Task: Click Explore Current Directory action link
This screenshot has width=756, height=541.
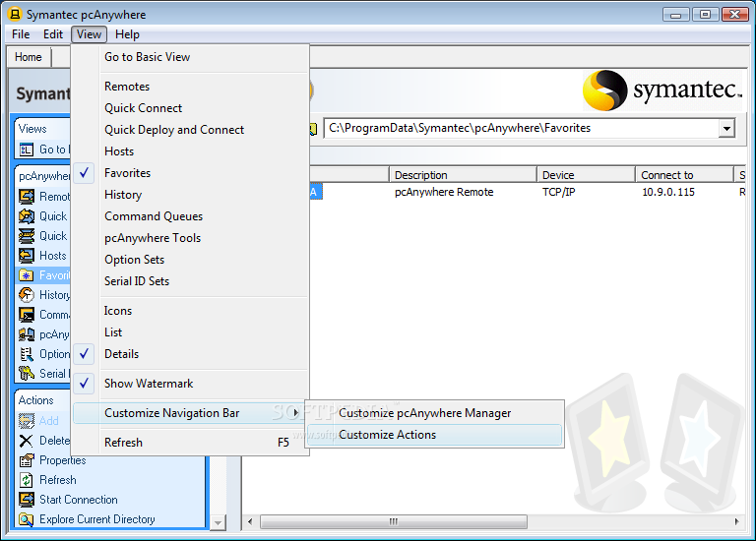Action: [x=97, y=519]
